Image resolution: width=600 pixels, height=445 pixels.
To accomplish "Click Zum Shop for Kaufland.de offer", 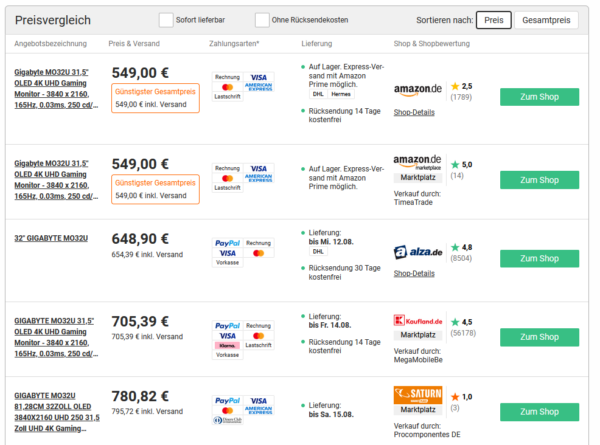I will 539,337.
